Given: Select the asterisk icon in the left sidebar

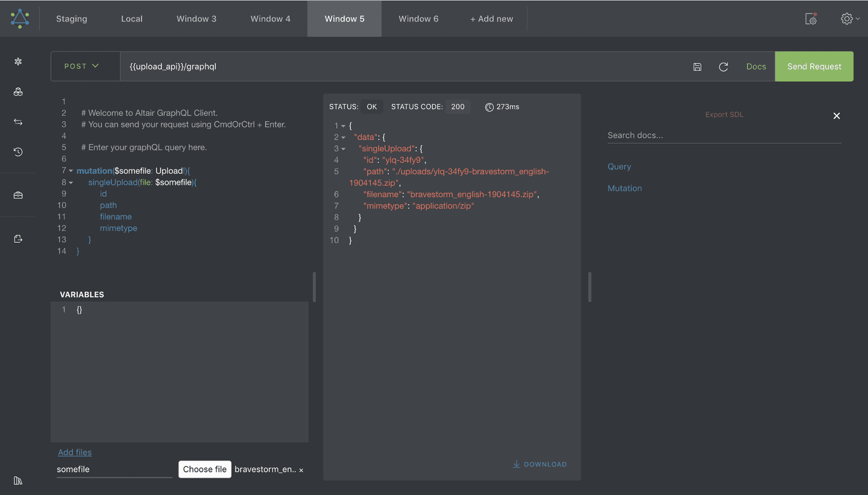Looking at the screenshot, I should (18, 61).
